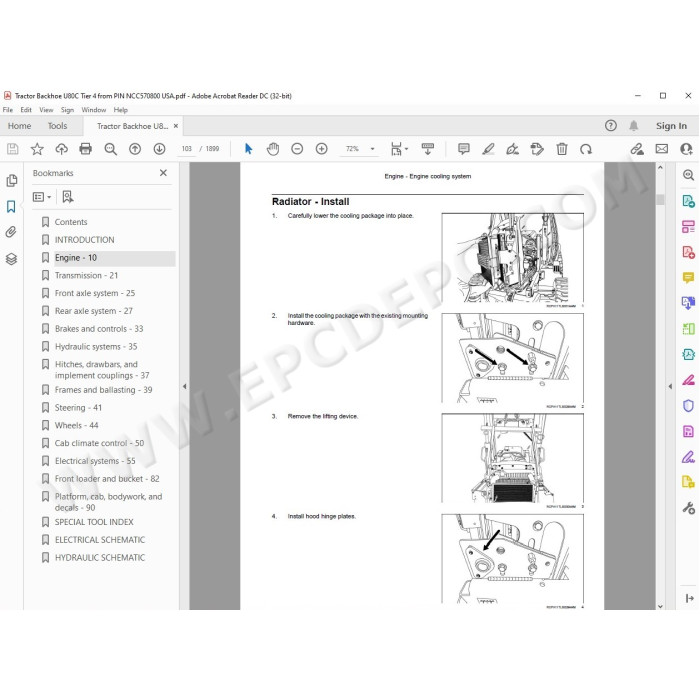Open Comment tool in right pane

tap(688, 278)
